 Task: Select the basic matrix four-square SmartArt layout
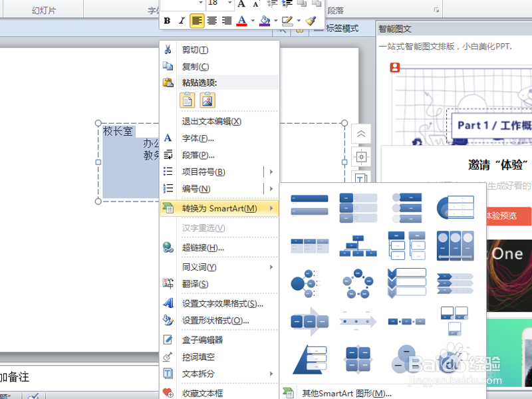click(x=358, y=359)
